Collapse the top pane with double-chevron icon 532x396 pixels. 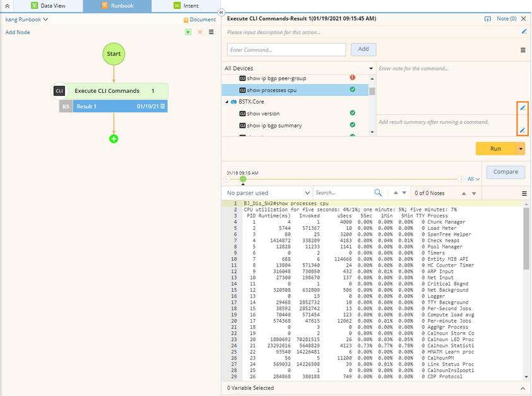(x=7, y=6)
